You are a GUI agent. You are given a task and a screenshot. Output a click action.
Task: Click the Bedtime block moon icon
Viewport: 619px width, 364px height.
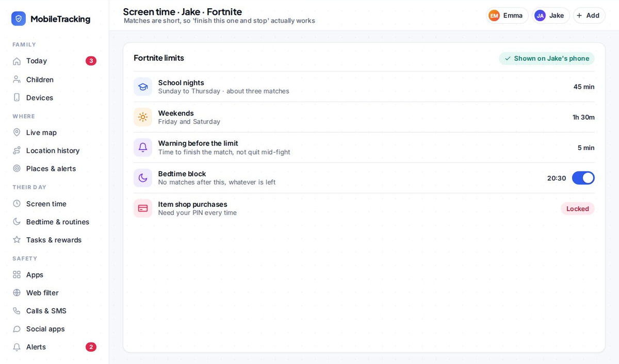click(143, 178)
